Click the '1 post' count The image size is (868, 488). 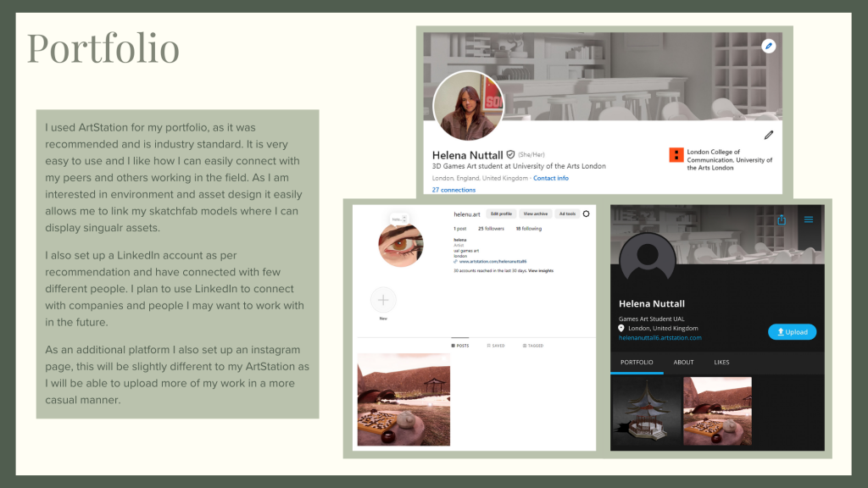pos(460,229)
